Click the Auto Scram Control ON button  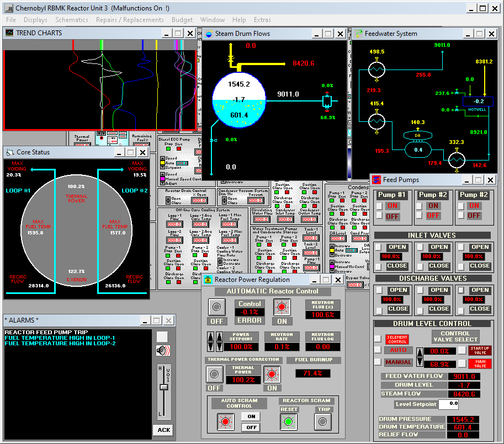tap(251, 416)
